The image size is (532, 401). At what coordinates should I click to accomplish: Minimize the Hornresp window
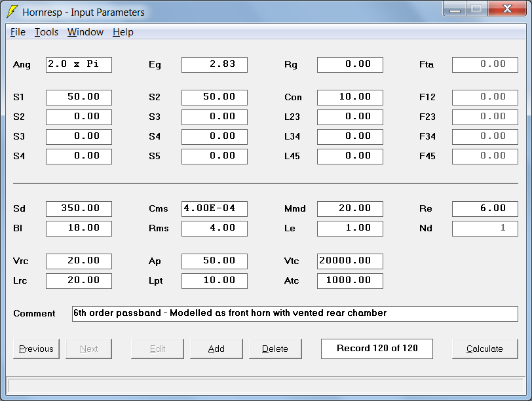pos(455,9)
